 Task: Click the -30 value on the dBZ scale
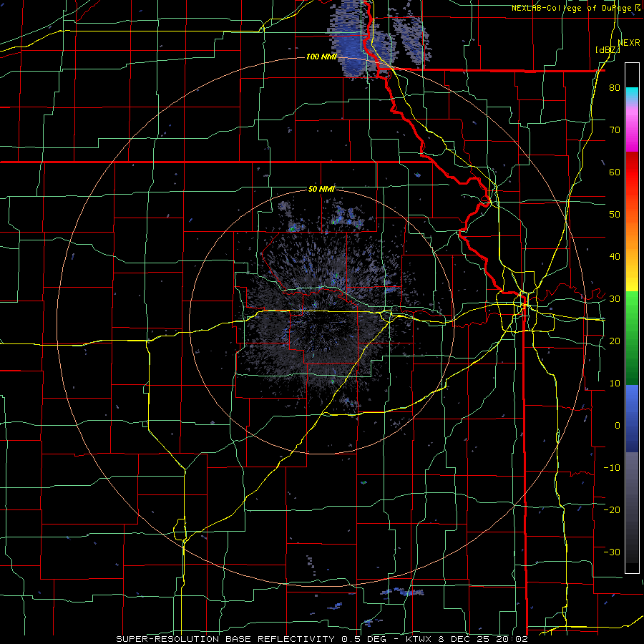tap(612, 552)
